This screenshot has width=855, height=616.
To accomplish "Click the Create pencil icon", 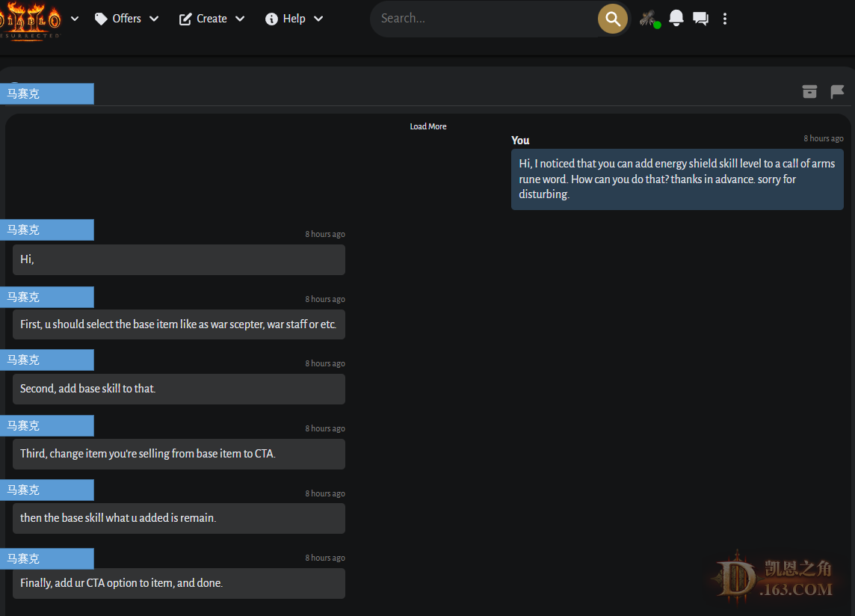I will point(185,19).
